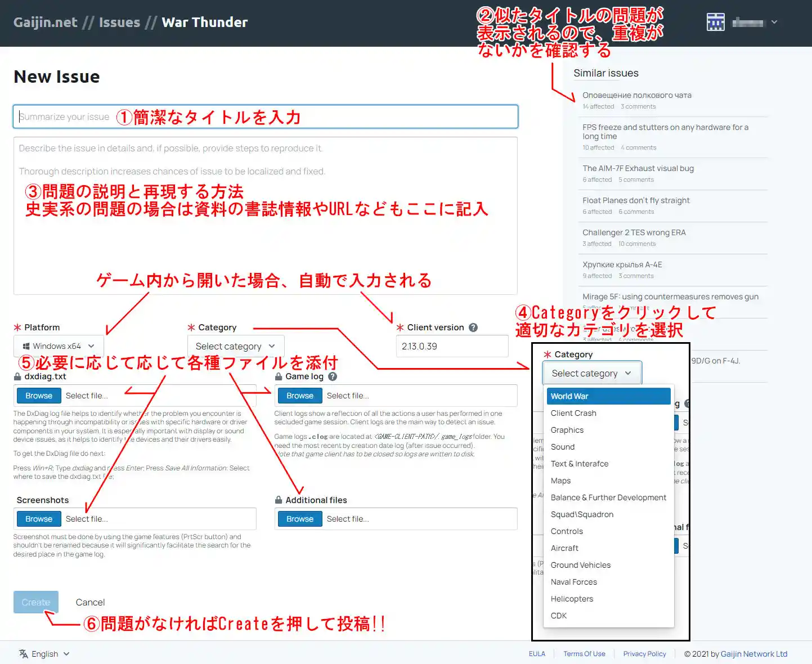Viewport: 812px width, 664px height.
Task: Select Squad\Squadron category option
Action: pyautogui.click(x=609, y=514)
